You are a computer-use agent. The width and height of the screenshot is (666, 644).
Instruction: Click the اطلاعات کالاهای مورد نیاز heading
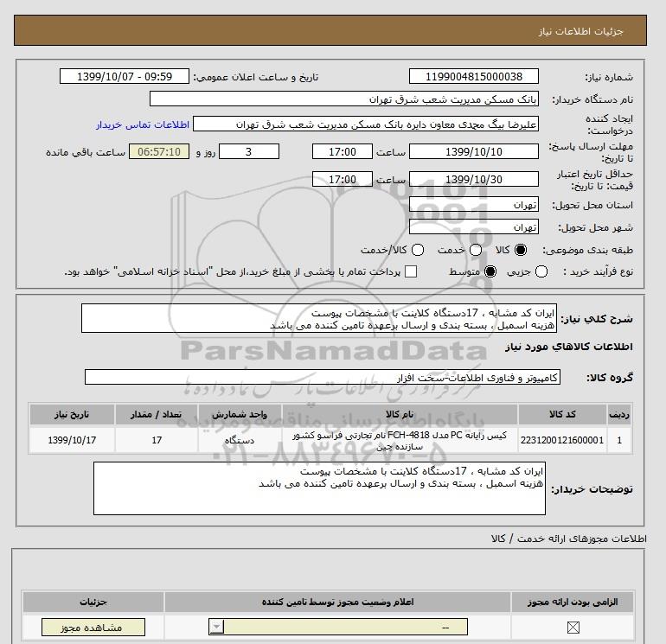(x=569, y=347)
